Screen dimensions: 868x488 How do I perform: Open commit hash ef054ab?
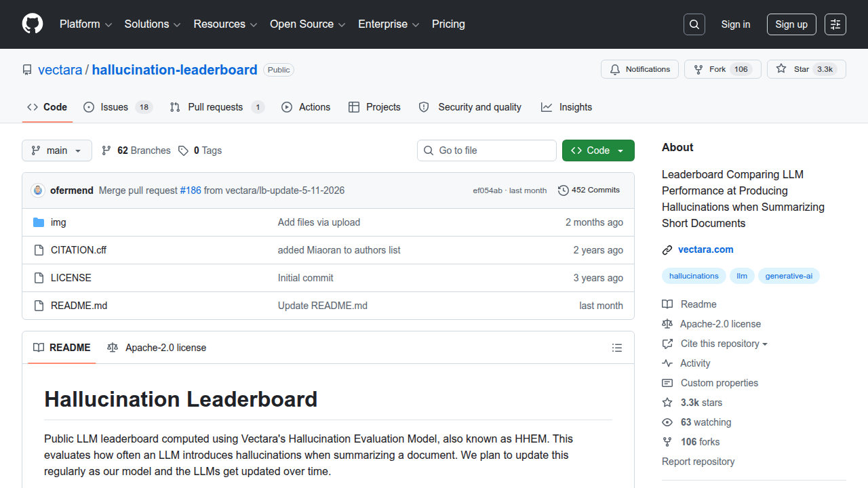click(x=488, y=190)
